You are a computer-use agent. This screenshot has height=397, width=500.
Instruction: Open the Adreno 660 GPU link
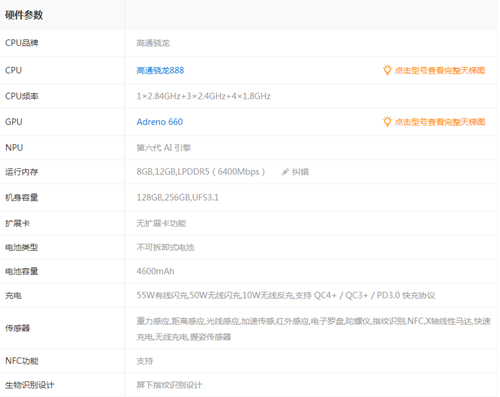[160, 122]
